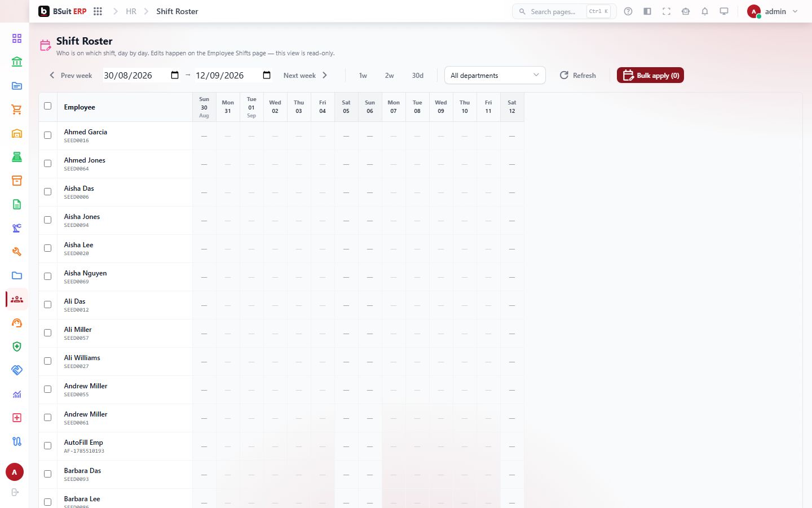The image size is (812, 508).
Task: Click the Refresh button
Action: [x=577, y=76]
